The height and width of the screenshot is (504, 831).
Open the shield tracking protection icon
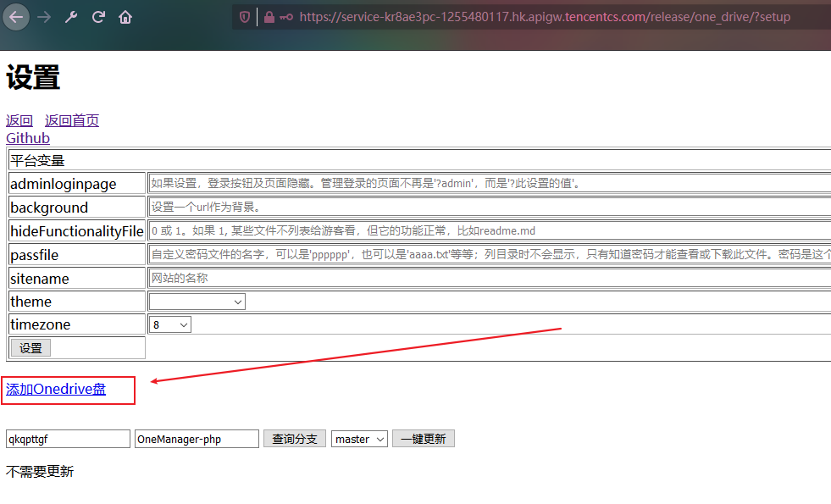[x=244, y=17]
